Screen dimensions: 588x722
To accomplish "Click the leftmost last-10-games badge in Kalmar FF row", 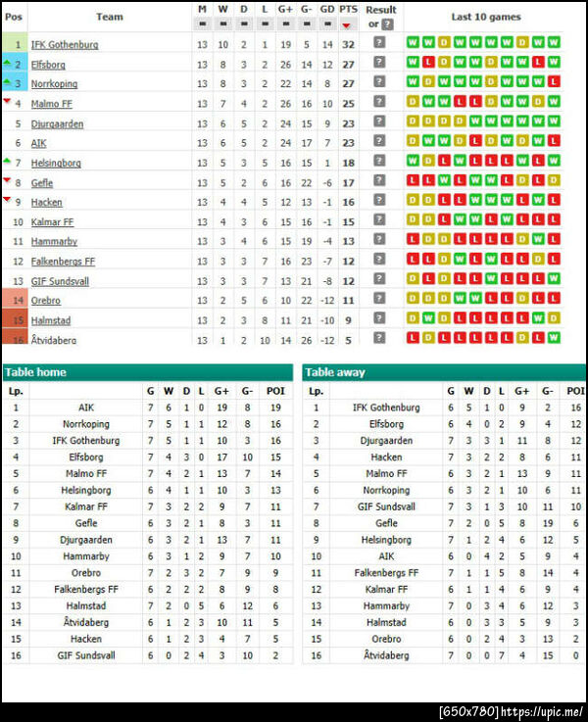I will coord(413,221).
